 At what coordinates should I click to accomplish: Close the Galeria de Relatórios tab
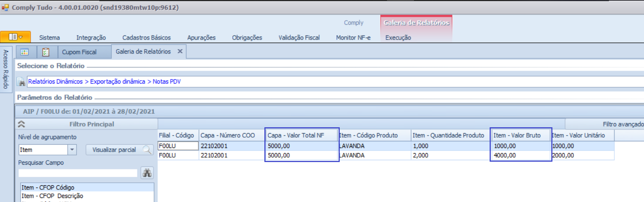click(x=180, y=51)
